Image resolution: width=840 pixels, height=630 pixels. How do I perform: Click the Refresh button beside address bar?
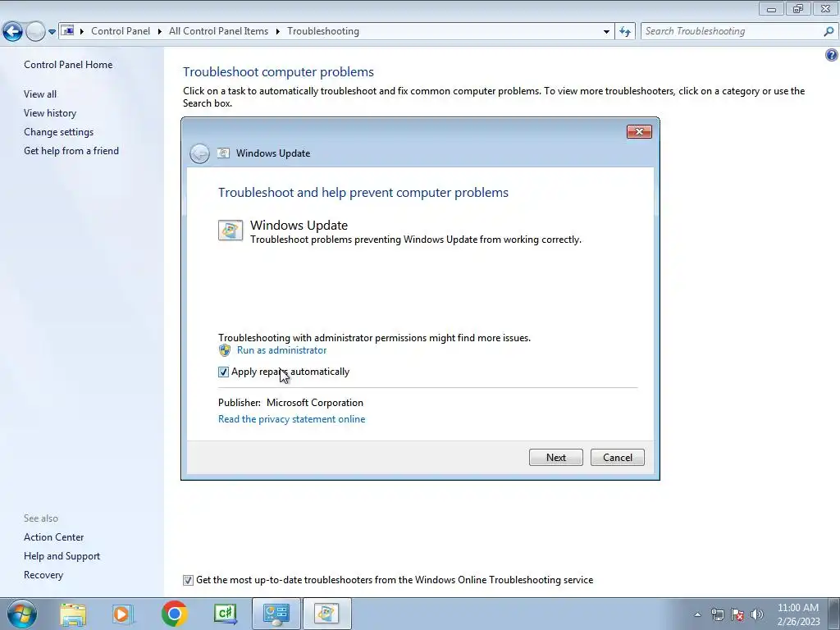625,32
